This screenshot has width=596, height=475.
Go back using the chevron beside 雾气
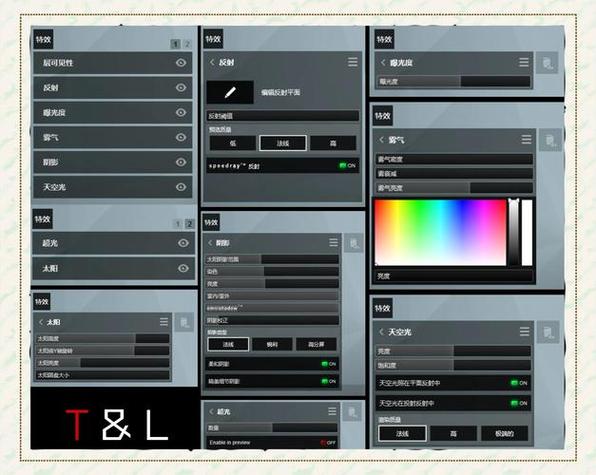tap(382, 140)
